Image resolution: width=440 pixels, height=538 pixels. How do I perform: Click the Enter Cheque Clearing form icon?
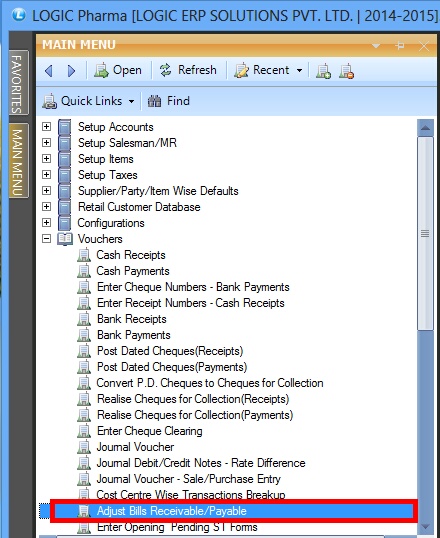[x=84, y=431]
